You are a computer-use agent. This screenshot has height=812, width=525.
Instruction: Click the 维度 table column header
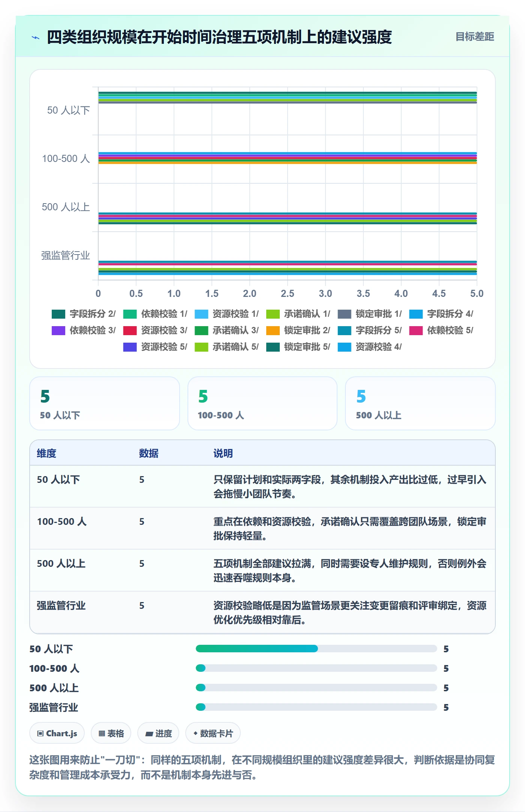coord(46,453)
